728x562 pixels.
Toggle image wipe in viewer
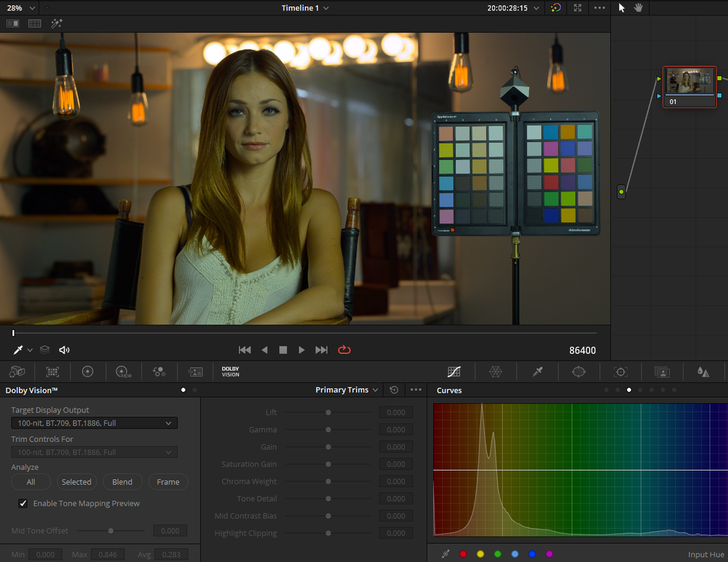(x=13, y=23)
